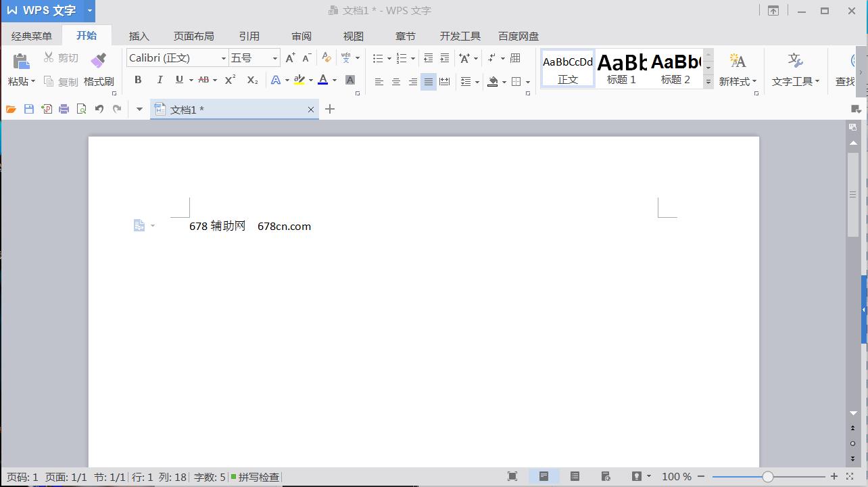The height and width of the screenshot is (487, 868).
Task: Open the Calibri font name dropdown
Action: 224,58
